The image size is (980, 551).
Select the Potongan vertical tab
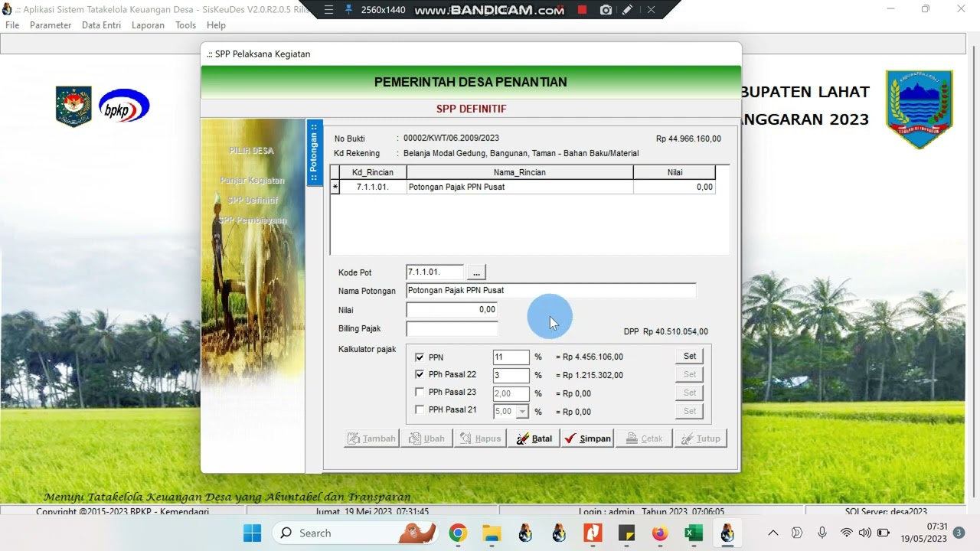tap(314, 152)
